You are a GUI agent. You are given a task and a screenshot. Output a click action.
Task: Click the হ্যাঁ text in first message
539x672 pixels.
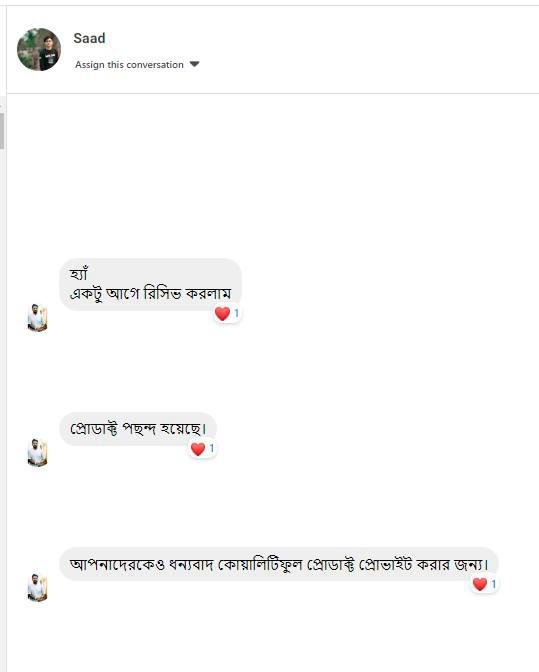[x=78, y=273]
